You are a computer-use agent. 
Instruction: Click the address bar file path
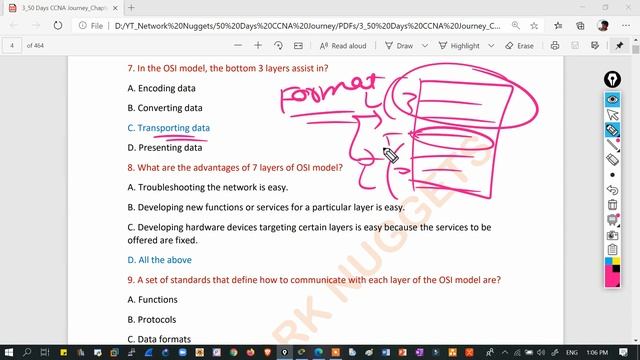point(307,26)
